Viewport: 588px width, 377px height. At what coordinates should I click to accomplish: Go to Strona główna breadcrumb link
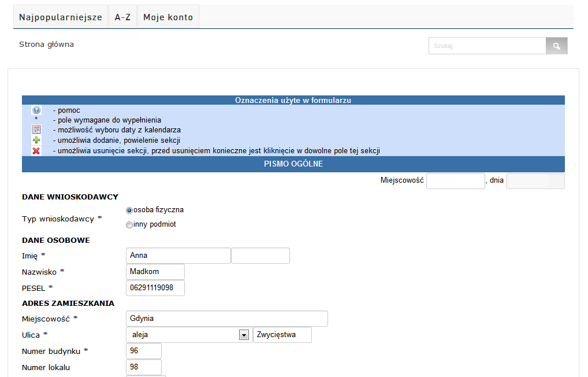pyautogui.click(x=46, y=45)
